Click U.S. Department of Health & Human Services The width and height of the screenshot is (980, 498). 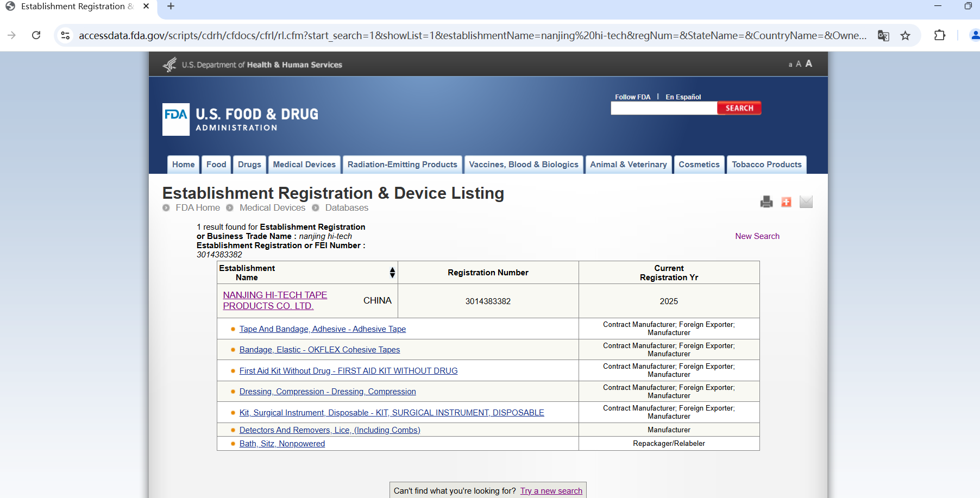coord(262,65)
